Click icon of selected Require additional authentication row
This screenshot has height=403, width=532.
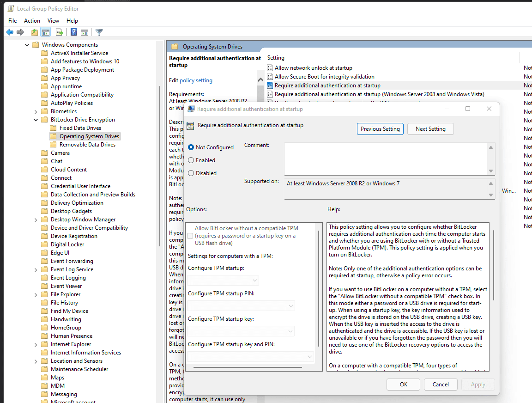(270, 85)
